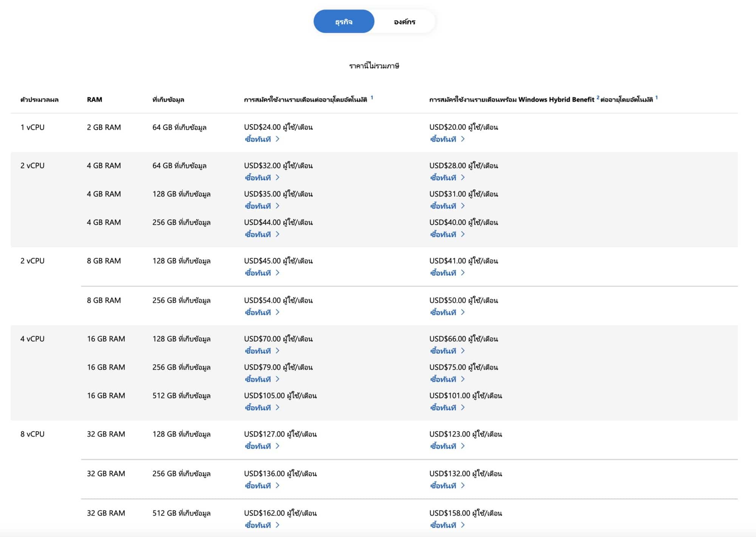Click the ที่เก็บข้อมูล column header
The image size is (756, 537).
[x=168, y=100]
